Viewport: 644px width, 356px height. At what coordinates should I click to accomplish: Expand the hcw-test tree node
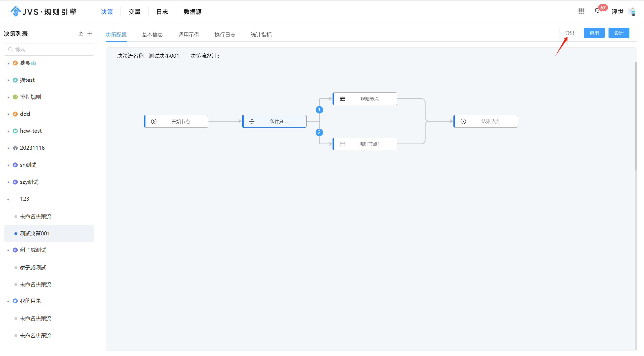tap(8, 131)
